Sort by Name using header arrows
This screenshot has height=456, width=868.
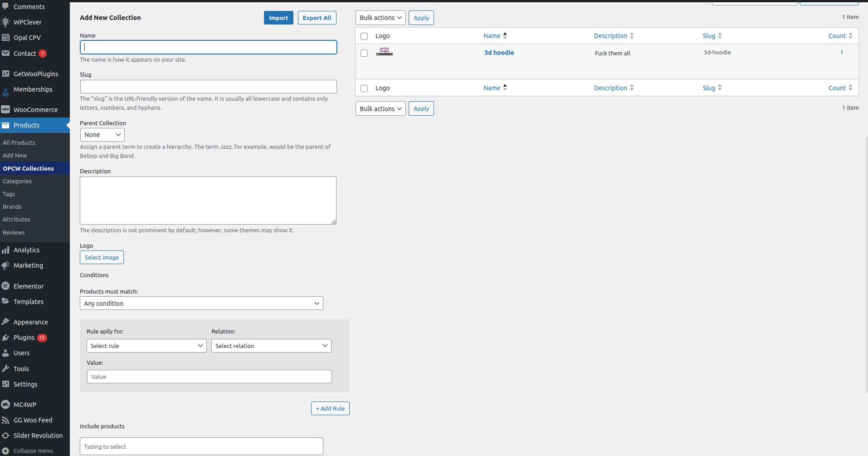pos(505,36)
